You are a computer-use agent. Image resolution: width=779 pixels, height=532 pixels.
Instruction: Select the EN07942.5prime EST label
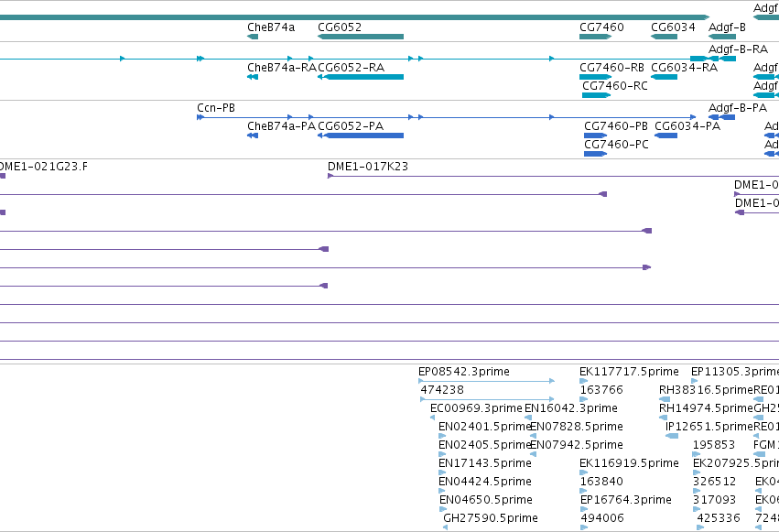pos(577,445)
